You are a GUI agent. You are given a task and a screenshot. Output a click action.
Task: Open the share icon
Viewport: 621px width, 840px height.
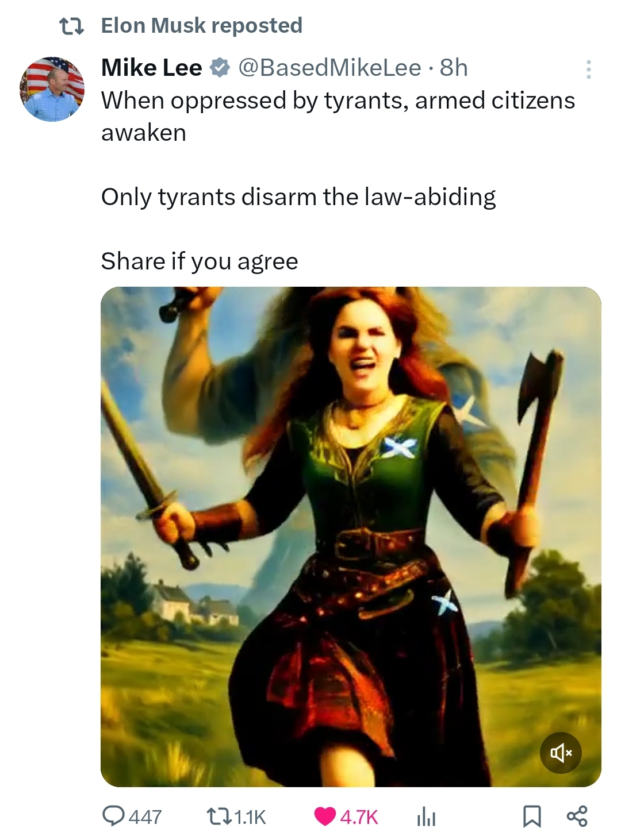tap(577, 816)
